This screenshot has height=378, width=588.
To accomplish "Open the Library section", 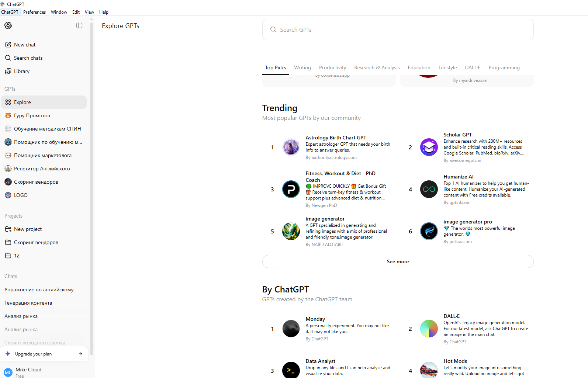I will [21, 71].
